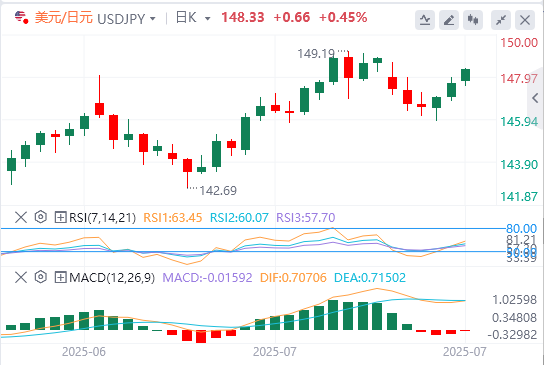Close the chart with top-right X

525,20
